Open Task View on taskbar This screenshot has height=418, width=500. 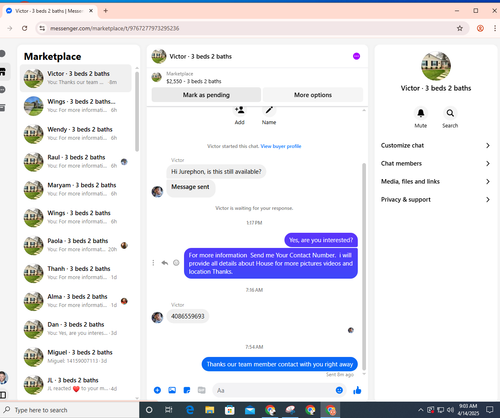tap(169, 410)
